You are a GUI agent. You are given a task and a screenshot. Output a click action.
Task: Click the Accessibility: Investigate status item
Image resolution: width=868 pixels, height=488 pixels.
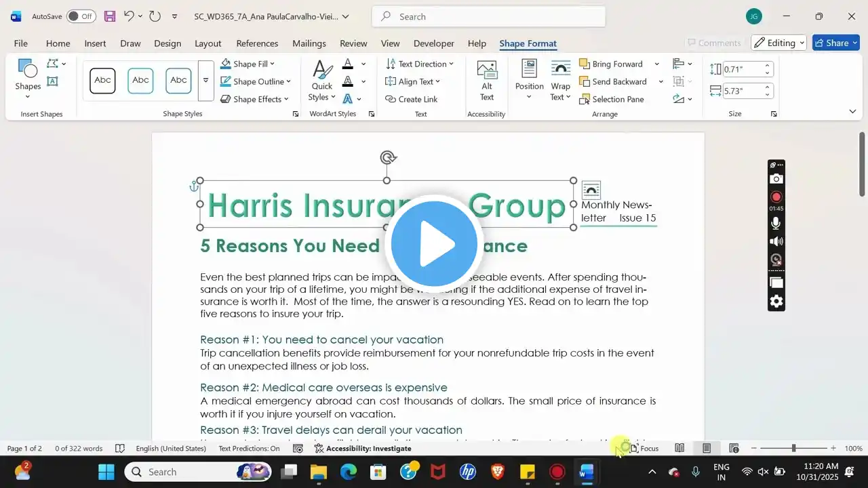363,448
